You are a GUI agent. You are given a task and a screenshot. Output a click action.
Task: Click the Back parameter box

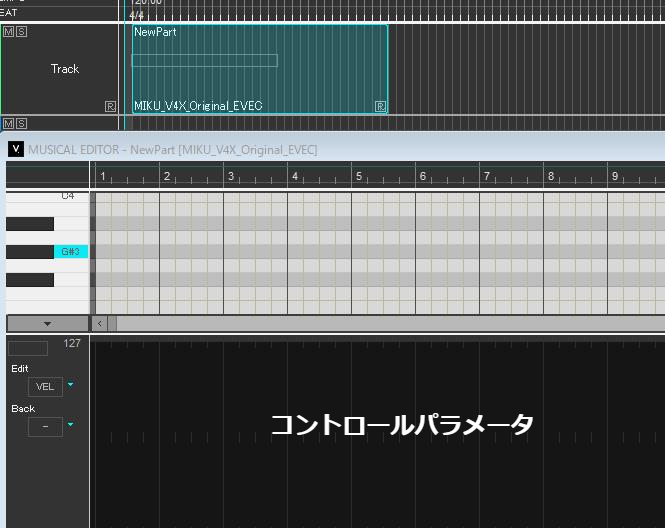(x=45, y=427)
